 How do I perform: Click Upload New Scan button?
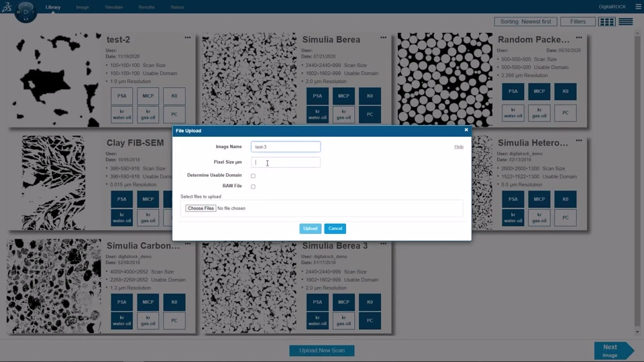click(321, 351)
